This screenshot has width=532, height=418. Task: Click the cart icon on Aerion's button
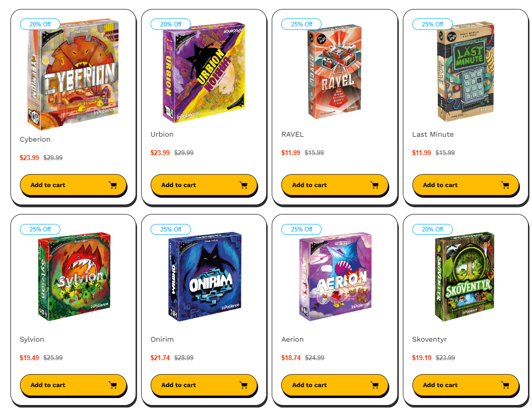click(374, 385)
